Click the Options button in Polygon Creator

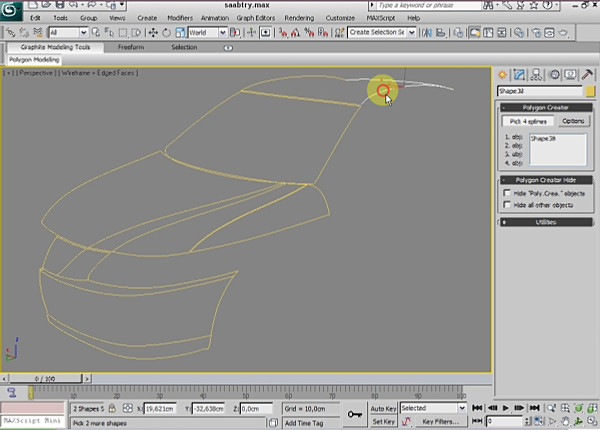tap(573, 121)
